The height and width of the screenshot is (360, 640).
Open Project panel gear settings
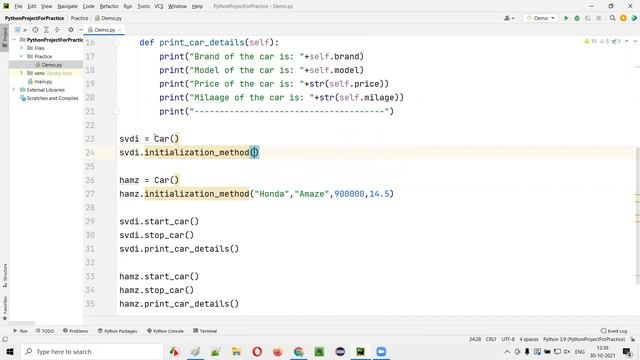click(x=71, y=30)
